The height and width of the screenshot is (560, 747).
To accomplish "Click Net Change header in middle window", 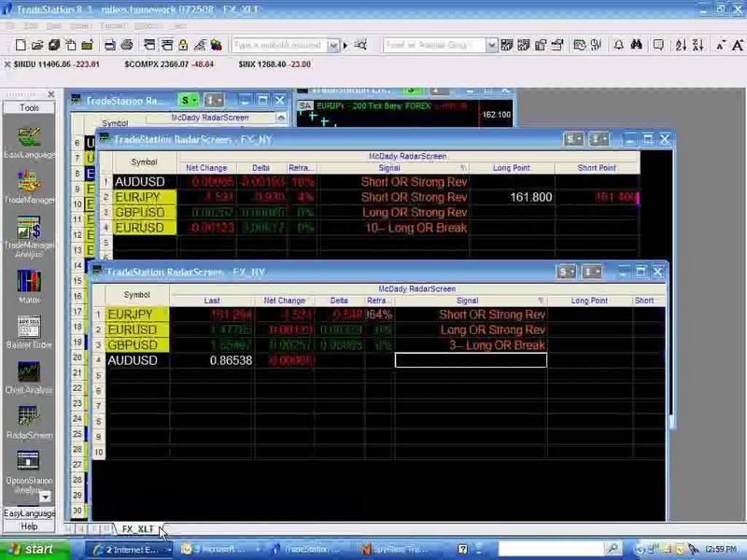I will (x=206, y=168).
